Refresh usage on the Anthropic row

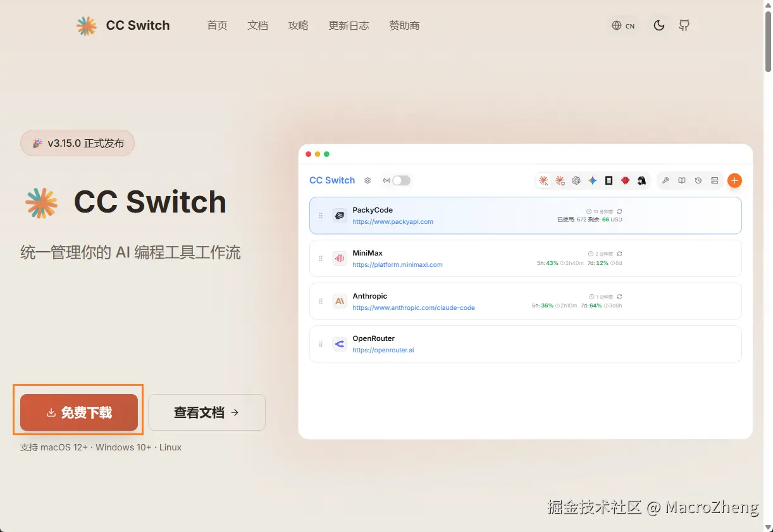(x=620, y=297)
